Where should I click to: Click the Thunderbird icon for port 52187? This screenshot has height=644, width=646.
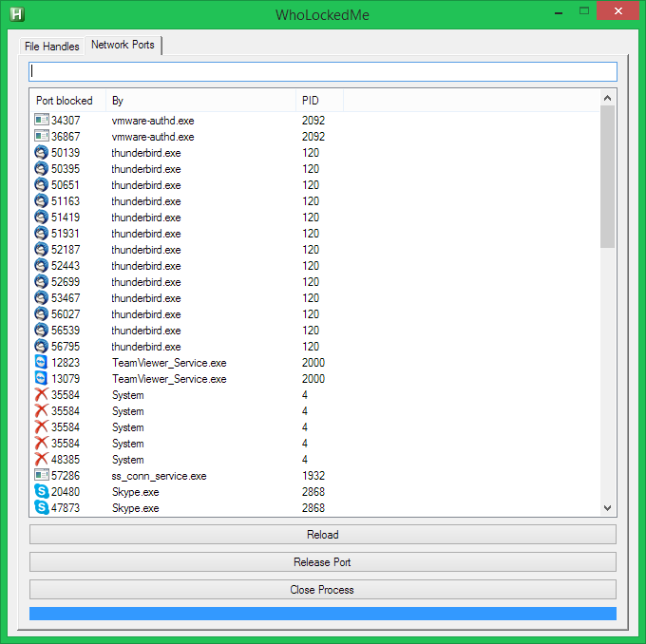41,249
